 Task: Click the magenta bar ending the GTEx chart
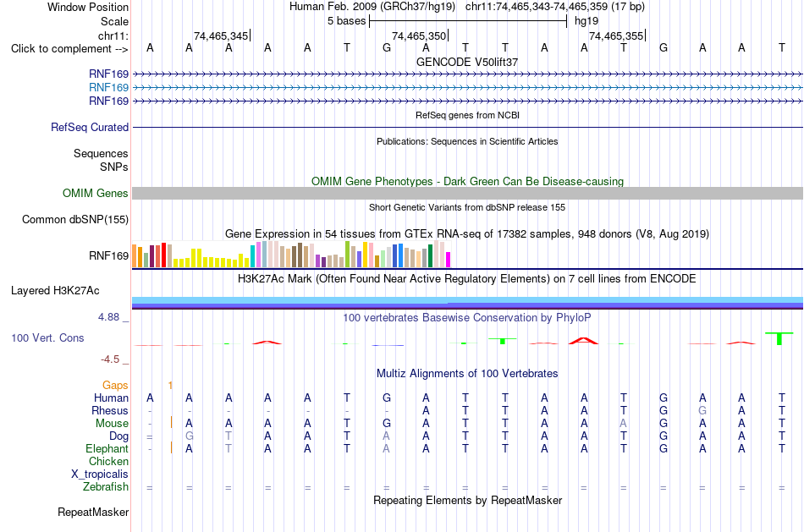click(449, 260)
